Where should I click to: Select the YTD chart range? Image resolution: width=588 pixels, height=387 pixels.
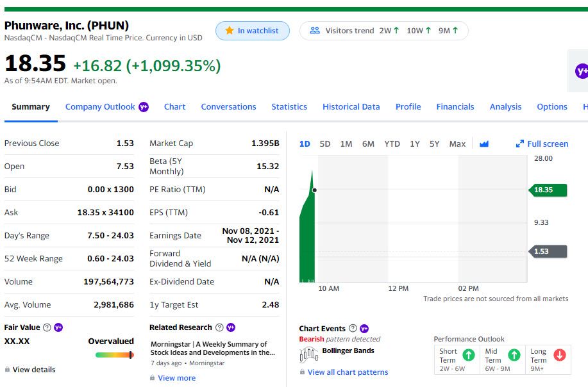click(392, 144)
